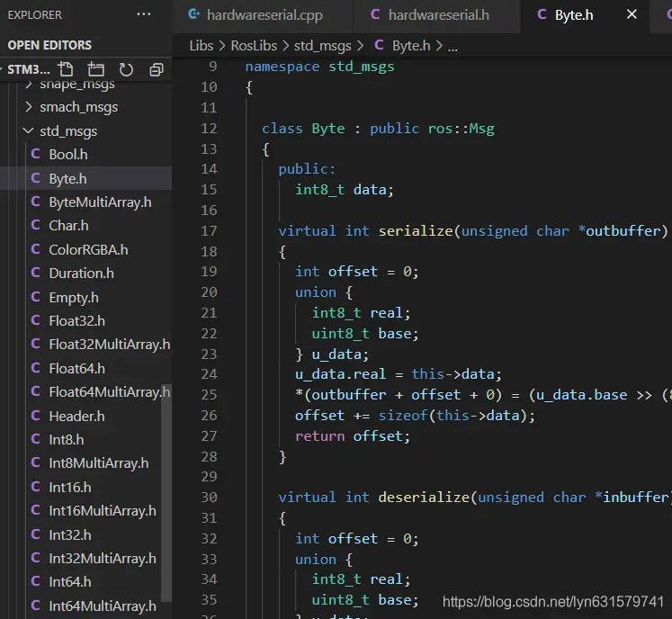Viewport: 672px width, 619px height.
Task: Collapse the std_msgs folder
Action: point(67,131)
